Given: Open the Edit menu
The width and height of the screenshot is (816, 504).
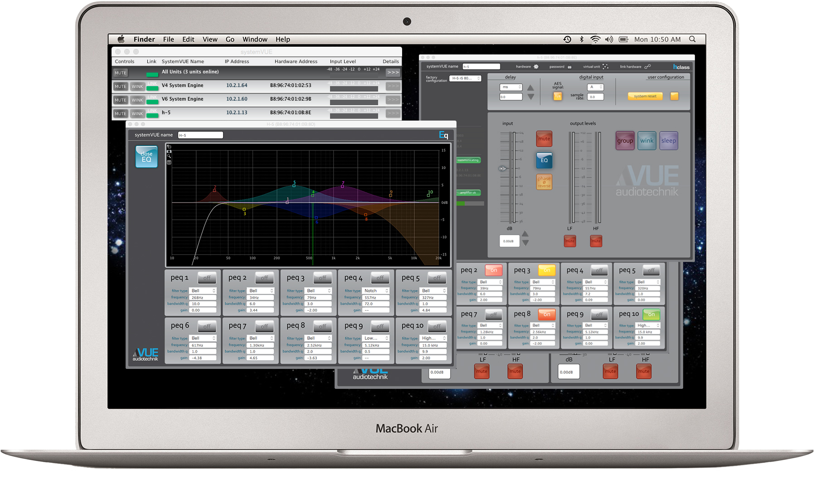Looking at the screenshot, I should click(188, 39).
